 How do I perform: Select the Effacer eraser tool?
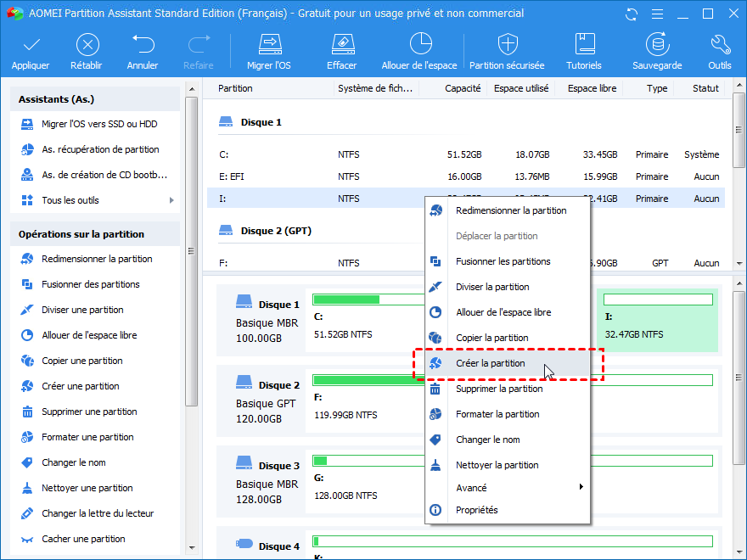pos(341,46)
